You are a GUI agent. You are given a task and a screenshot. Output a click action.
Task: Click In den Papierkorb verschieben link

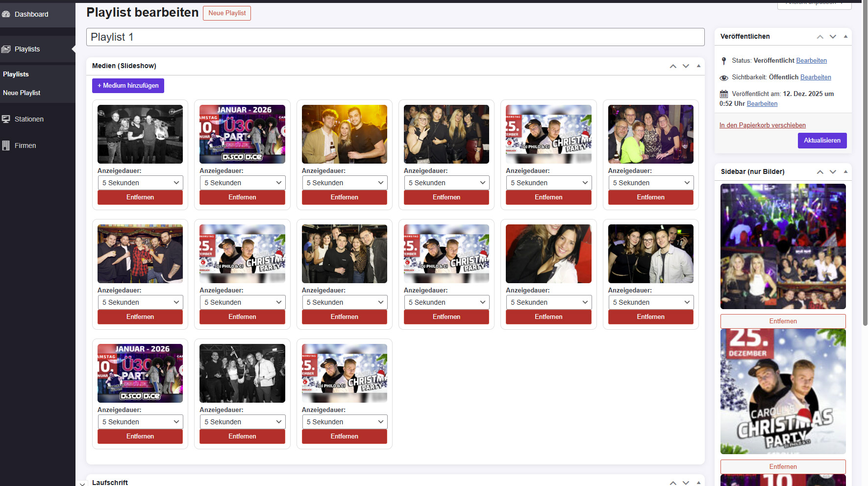[762, 125]
